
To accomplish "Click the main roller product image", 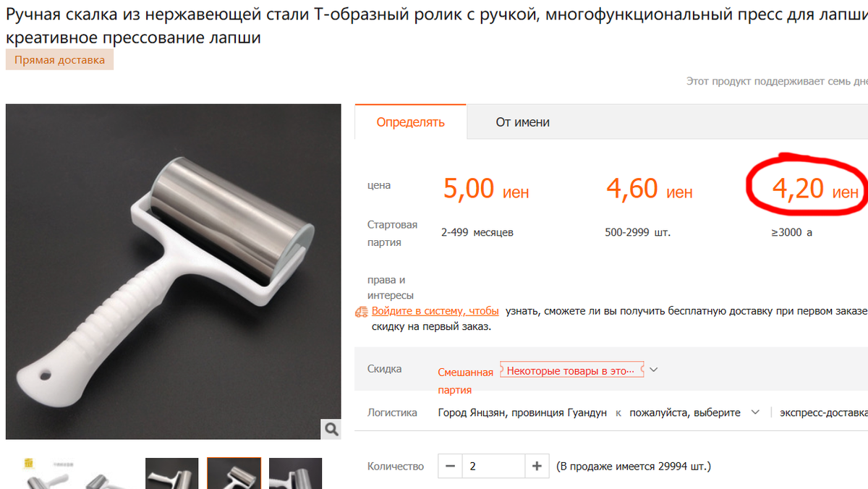I will tap(174, 271).
